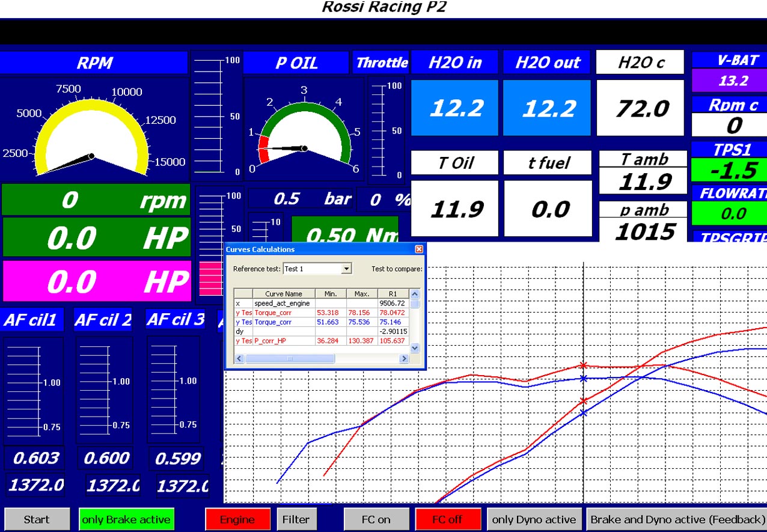The width and height of the screenshot is (767, 532).
Task: Select only Dyno active mode
Action: [x=534, y=519]
